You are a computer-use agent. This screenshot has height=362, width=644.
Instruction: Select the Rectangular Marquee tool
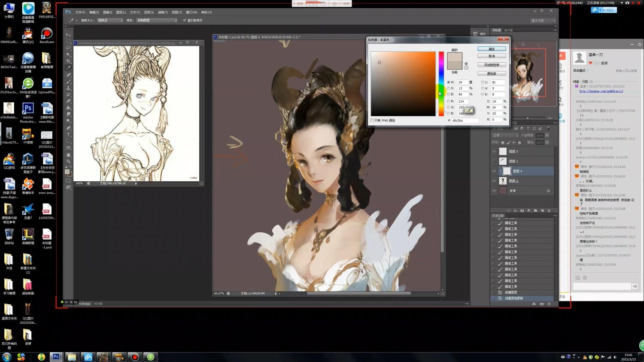click(x=68, y=42)
